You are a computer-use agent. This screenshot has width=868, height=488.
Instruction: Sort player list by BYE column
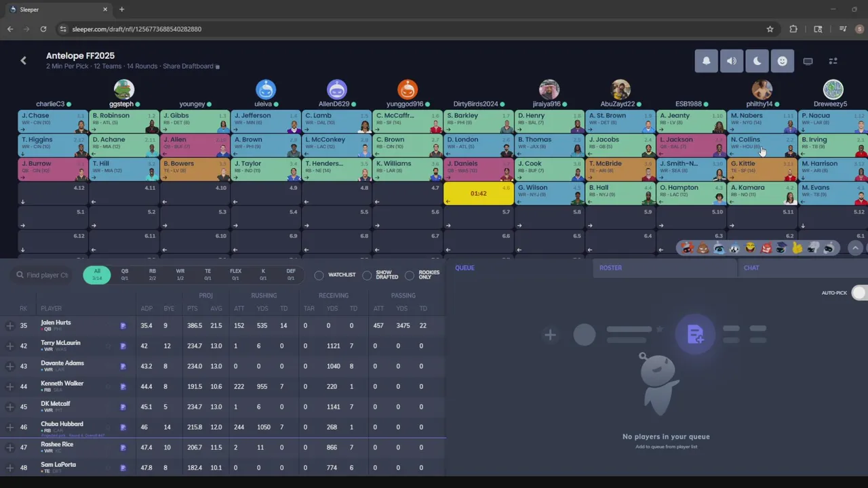(169, 308)
